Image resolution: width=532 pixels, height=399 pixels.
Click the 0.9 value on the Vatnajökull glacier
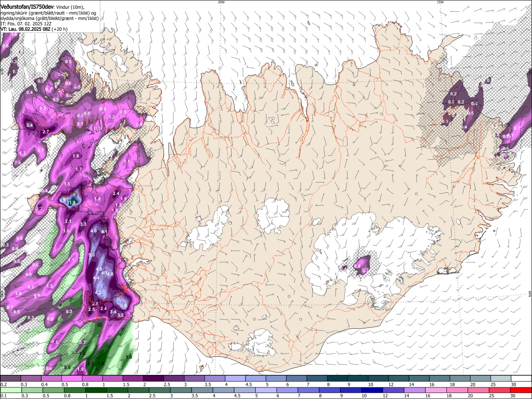coord(357,266)
